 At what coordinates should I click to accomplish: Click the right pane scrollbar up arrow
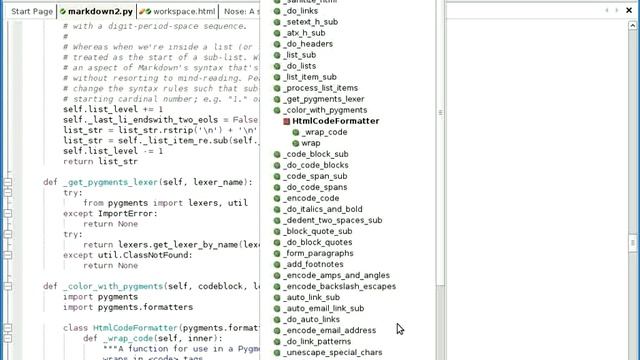tap(633, 25)
